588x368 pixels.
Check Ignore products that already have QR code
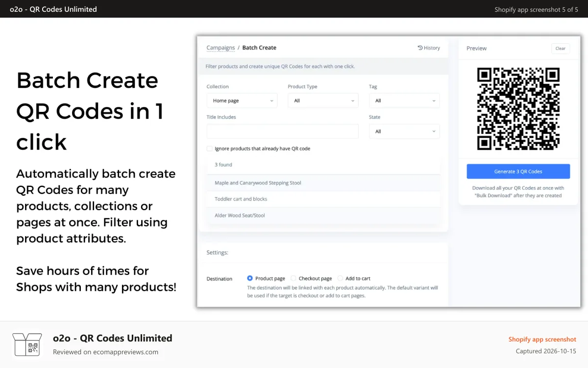coord(210,148)
